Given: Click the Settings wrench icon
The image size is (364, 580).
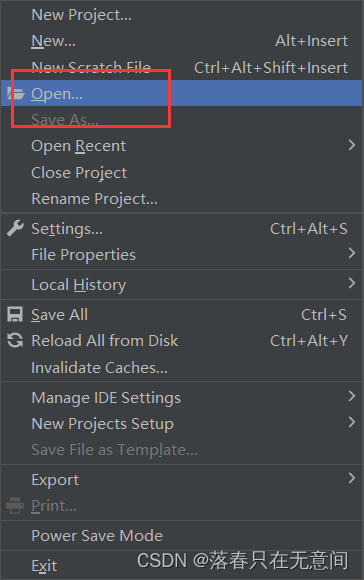Looking at the screenshot, I should click(x=15, y=228).
